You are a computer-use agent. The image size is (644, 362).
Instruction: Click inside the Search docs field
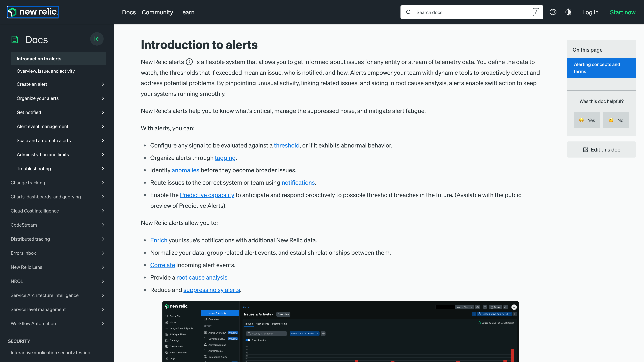463,12
